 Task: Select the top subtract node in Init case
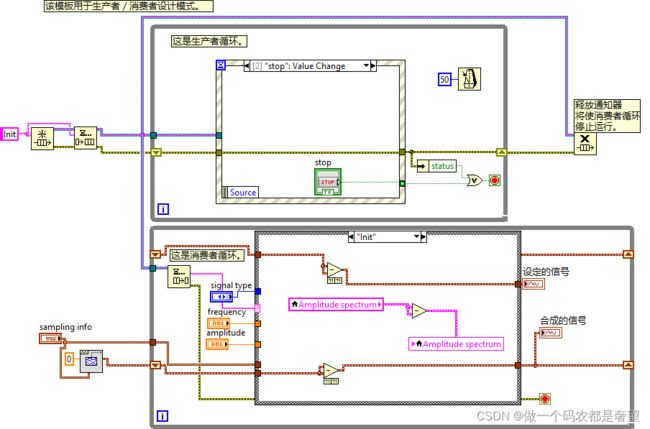[335, 271]
